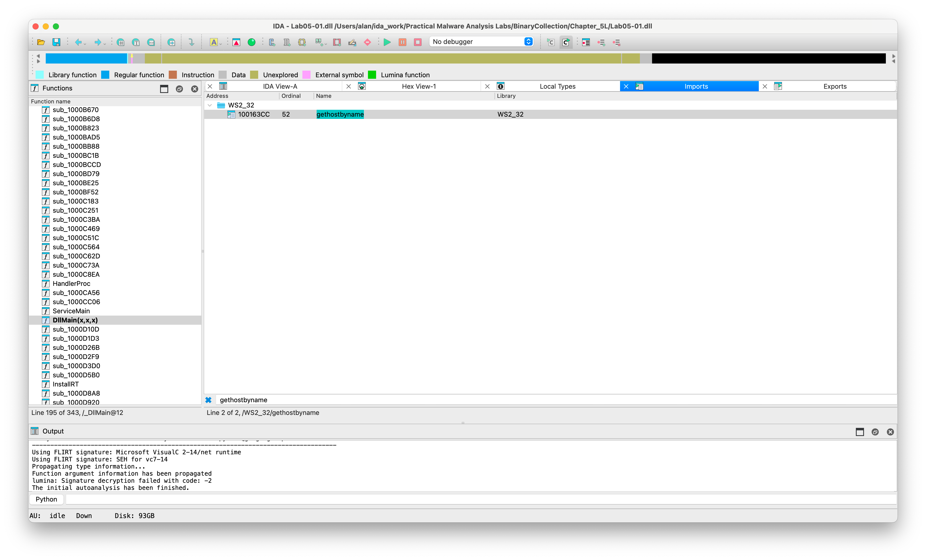The height and width of the screenshot is (560, 926).
Task: Terminate the debugged process (stop square)
Action: (x=418, y=42)
